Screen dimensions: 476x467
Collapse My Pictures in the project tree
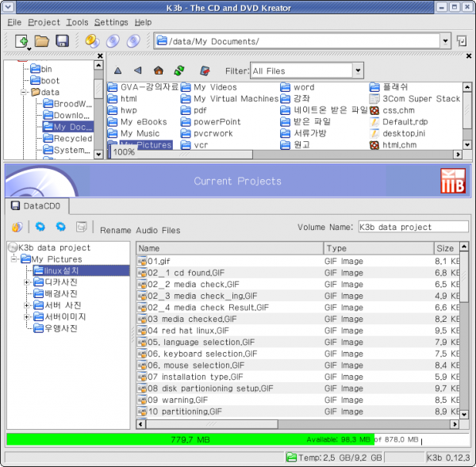coord(14,259)
